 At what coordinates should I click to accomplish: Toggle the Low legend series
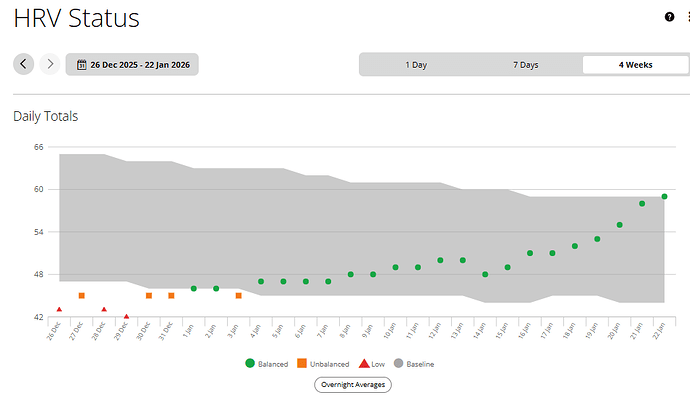pos(372,364)
